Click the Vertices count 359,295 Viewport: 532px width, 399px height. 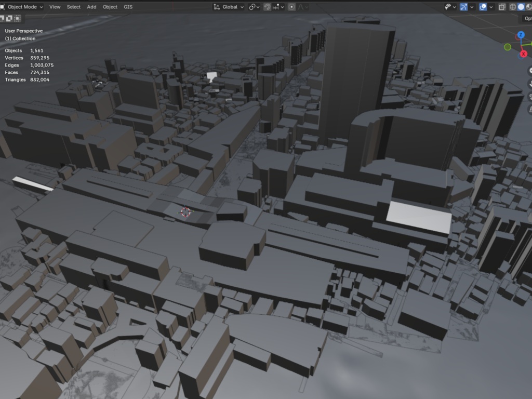39,58
